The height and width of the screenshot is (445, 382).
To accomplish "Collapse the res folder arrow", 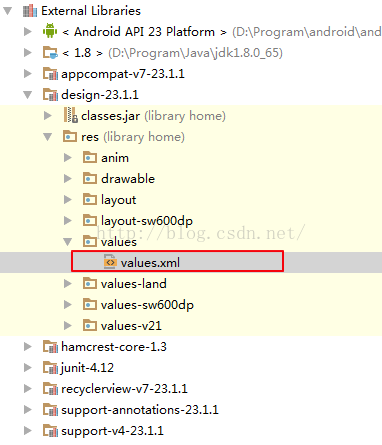I will pyautogui.click(x=48, y=137).
